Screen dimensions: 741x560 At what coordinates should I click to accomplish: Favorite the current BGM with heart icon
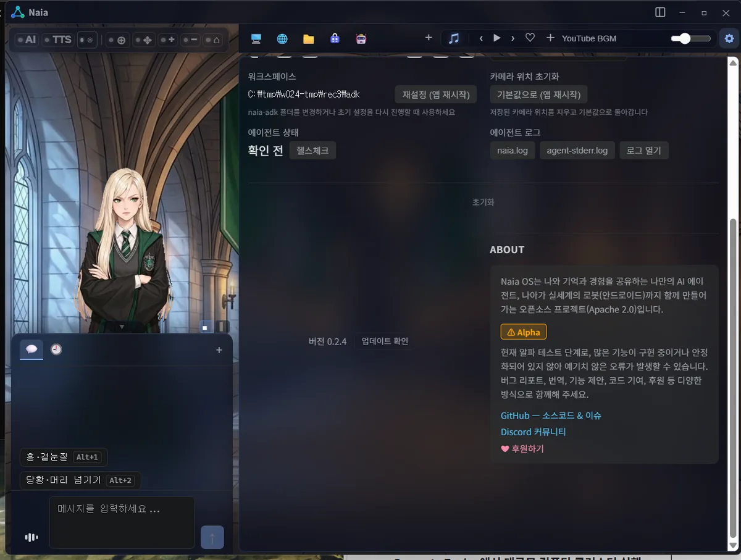tap(530, 38)
